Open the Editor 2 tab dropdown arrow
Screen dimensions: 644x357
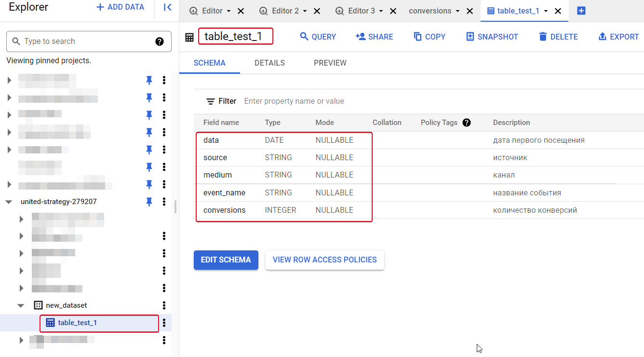[x=305, y=11]
